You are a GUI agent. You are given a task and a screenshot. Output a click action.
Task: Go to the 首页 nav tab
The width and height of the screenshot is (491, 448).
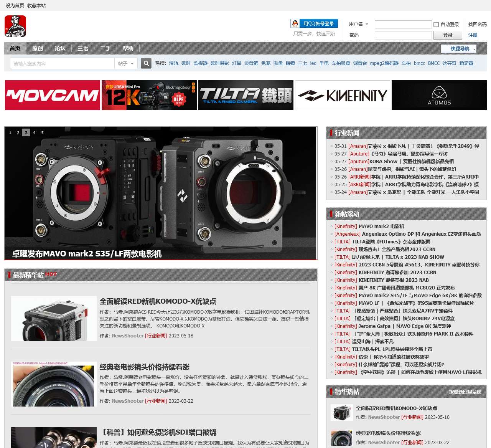pyautogui.click(x=15, y=48)
